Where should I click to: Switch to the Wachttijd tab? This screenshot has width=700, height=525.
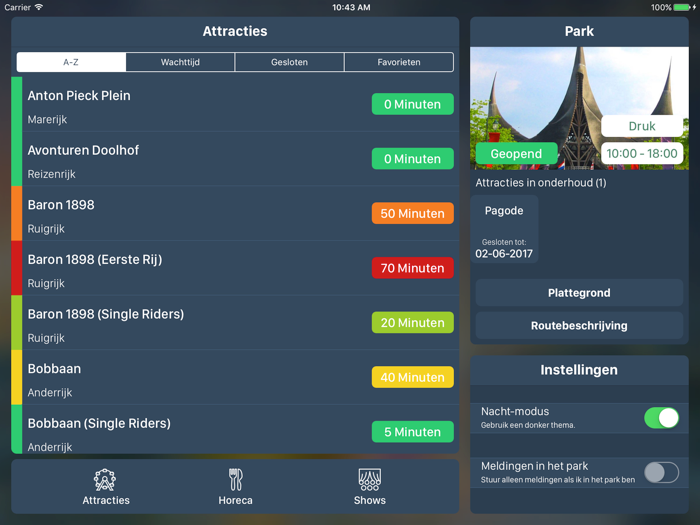[x=180, y=62]
